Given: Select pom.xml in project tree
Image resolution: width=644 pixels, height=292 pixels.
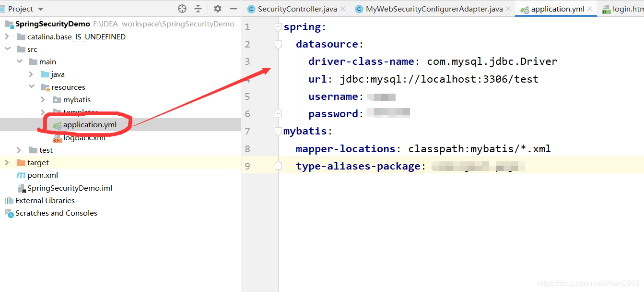Looking at the screenshot, I should click(43, 175).
